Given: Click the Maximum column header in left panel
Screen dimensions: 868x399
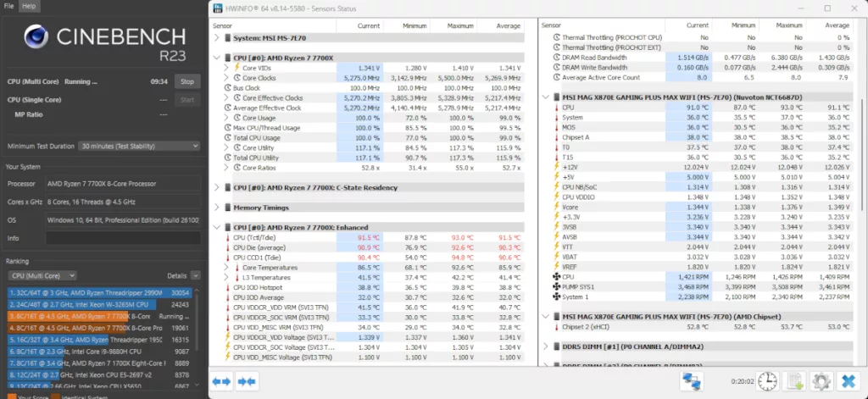Looking at the screenshot, I should [460, 26].
